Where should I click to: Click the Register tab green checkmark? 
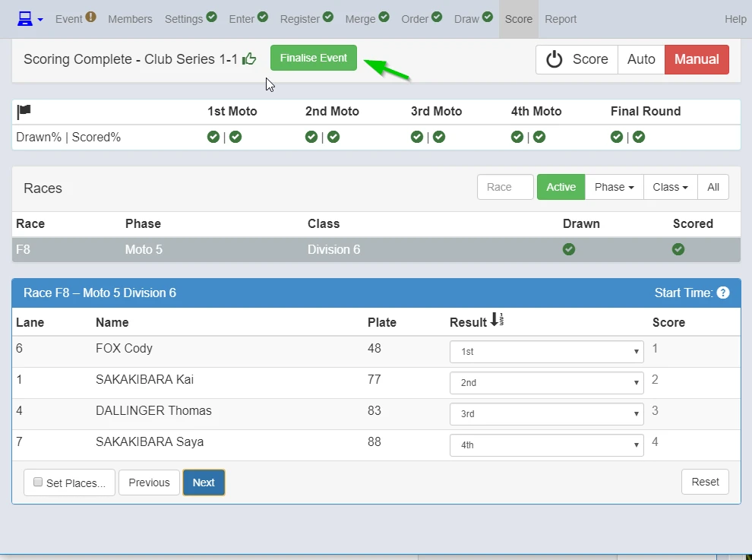click(328, 17)
